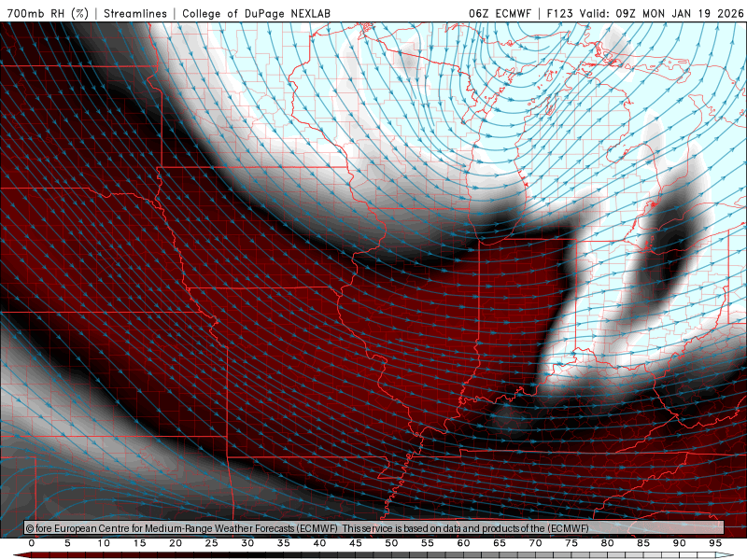Click the "75" colorbar tick label
Viewport: 747px width, 560px height.
(571, 543)
